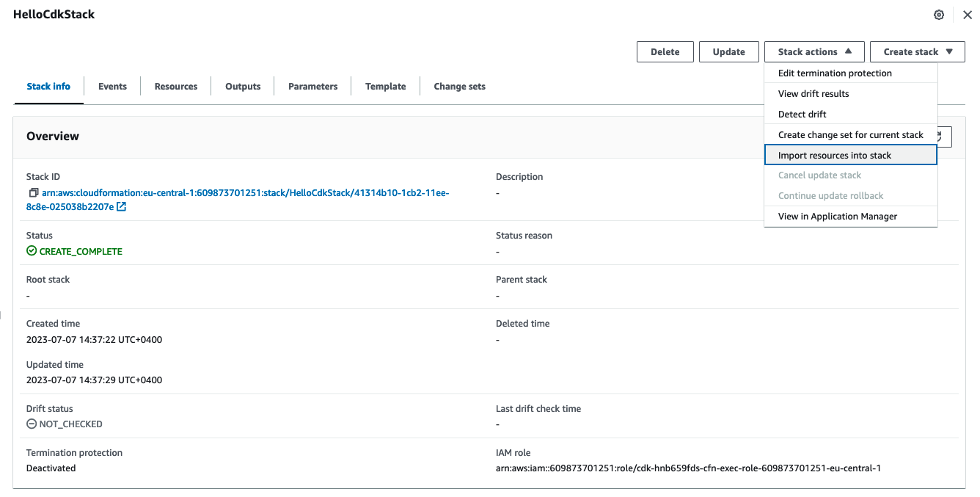Viewport: 980px width, 497px height.
Task: Open the Stack ID ARN external link
Action: tap(120, 206)
